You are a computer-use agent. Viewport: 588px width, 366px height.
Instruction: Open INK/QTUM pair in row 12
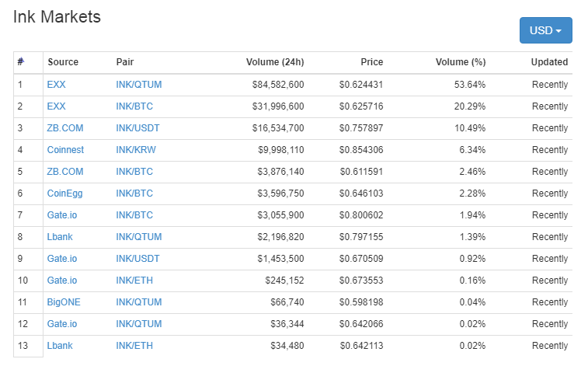point(139,323)
